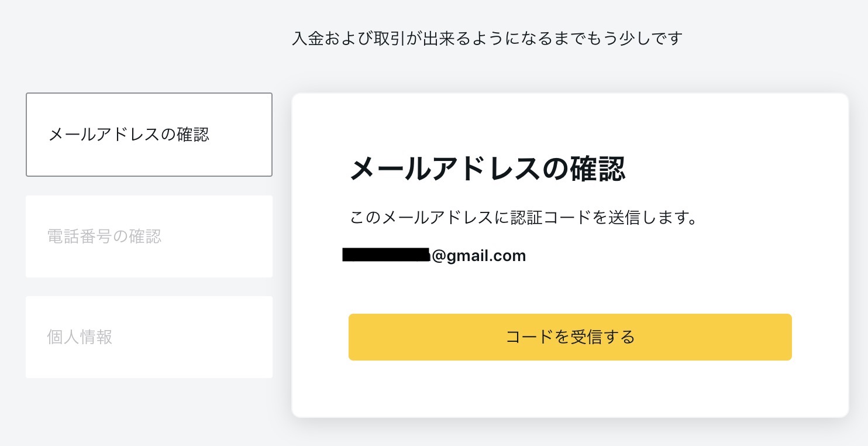Go to the 個人情報 step

pos(149,337)
